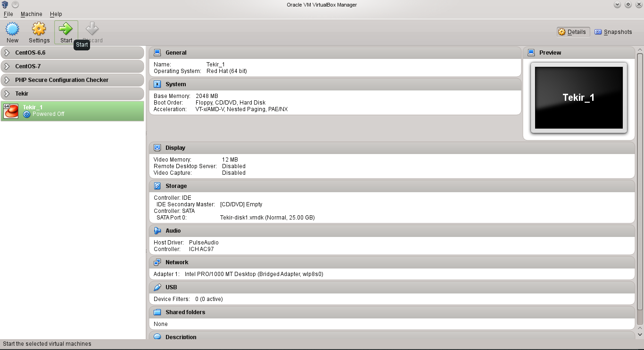Click the General section header
The height and width of the screenshot is (350, 644).
[335, 53]
